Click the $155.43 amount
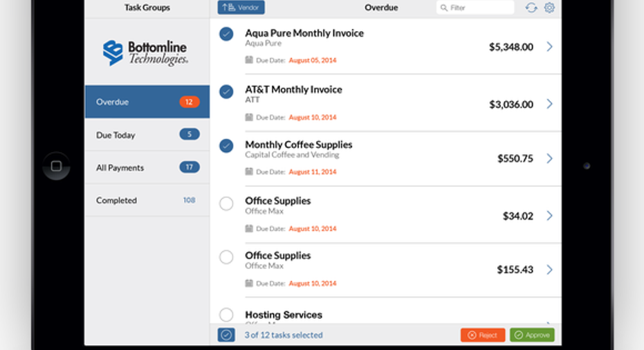The height and width of the screenshot is (350, 644). point(515,270)
